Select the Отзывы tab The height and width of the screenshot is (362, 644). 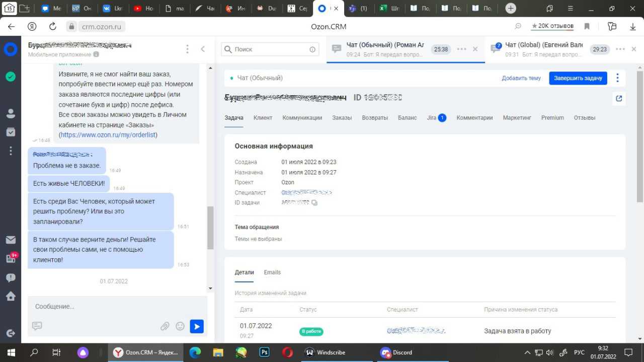[584, 118]
